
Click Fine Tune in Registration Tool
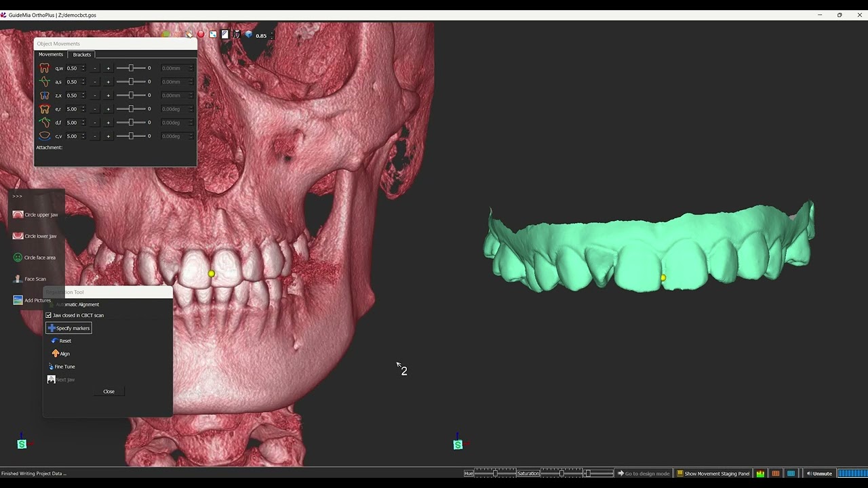(x=62, y=367)
